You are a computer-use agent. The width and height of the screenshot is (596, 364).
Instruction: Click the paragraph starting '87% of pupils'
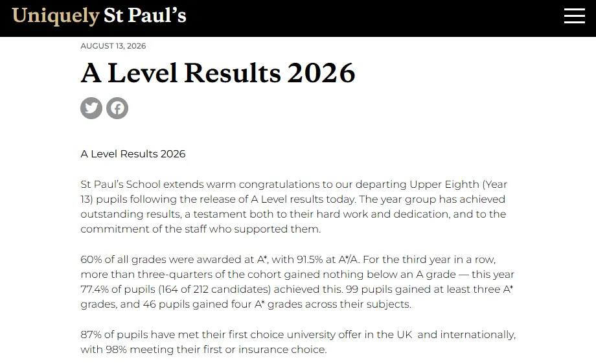(x=298, y=342)
